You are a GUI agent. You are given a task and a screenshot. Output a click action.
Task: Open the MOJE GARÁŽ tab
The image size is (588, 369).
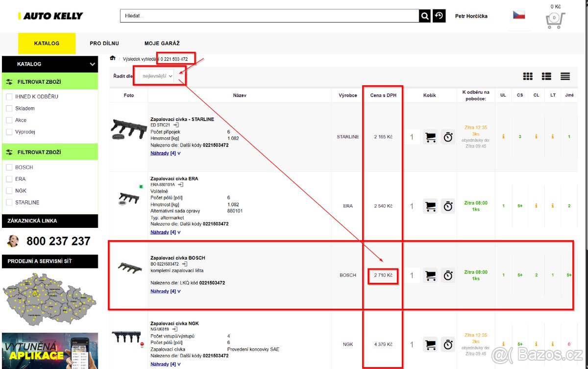[162, 44]
